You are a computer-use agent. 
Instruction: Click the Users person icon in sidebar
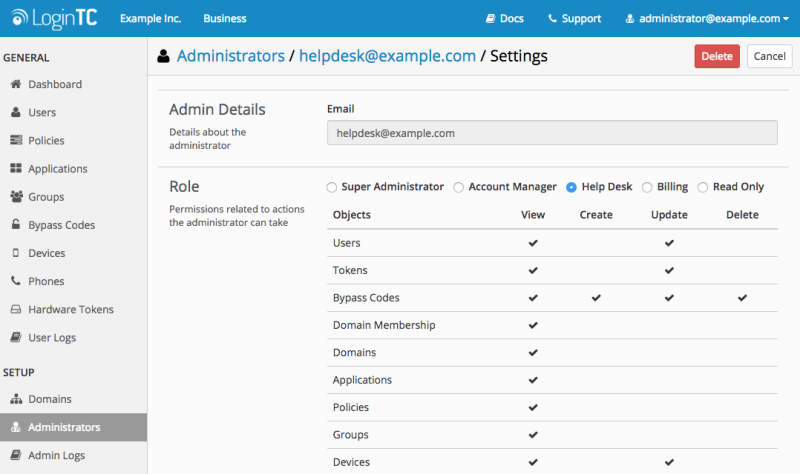16,112
